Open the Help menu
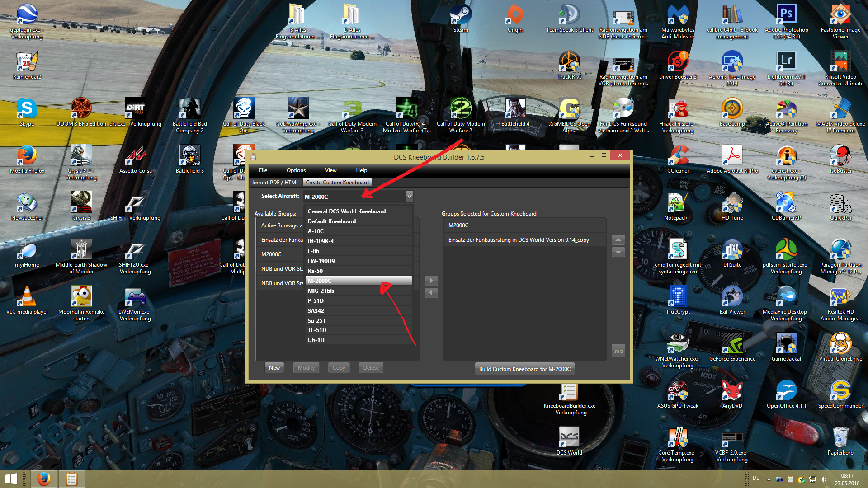The height and width of the screenshot is (488, 868). 362,170
